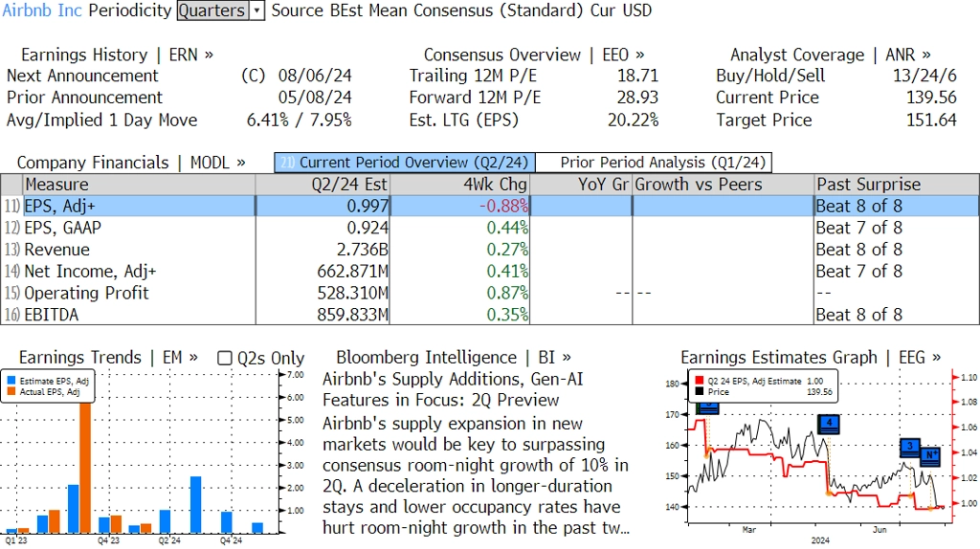
Task: Click the Net Income estimate 662.871M
Action: click(x=352, y=271)
